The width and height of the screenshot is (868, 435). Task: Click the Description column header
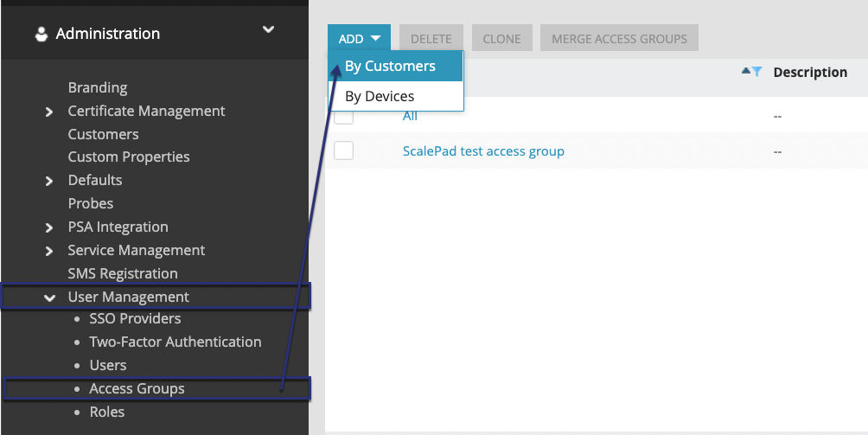click(x=810, y=72)
